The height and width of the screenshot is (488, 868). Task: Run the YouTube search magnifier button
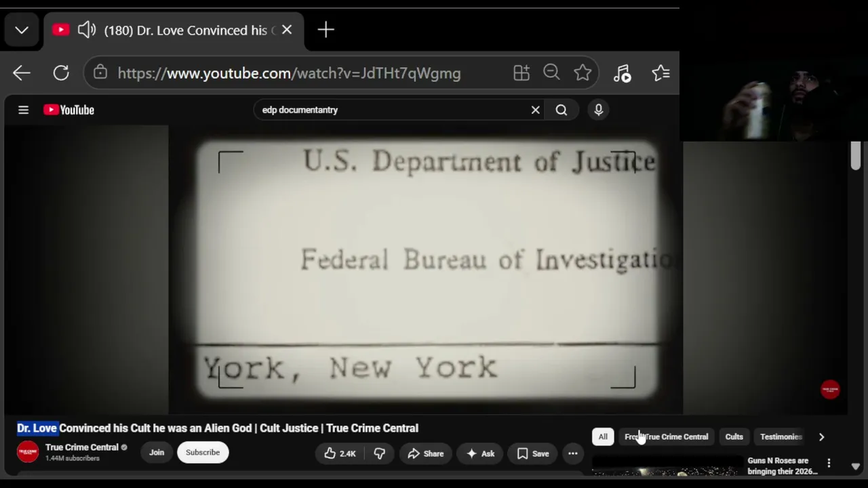(561, 110)
